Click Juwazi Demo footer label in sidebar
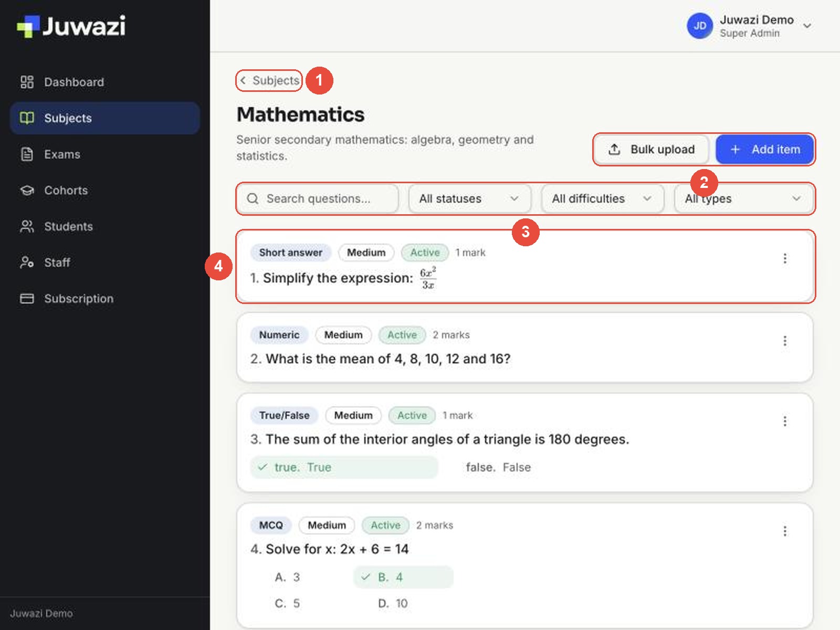 click(41, 613)
